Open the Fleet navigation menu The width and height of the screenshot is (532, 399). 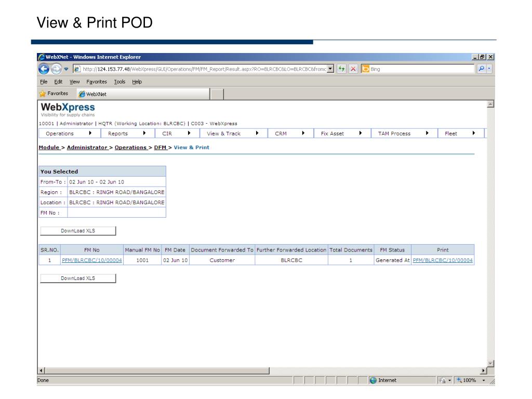pos(461,134)
